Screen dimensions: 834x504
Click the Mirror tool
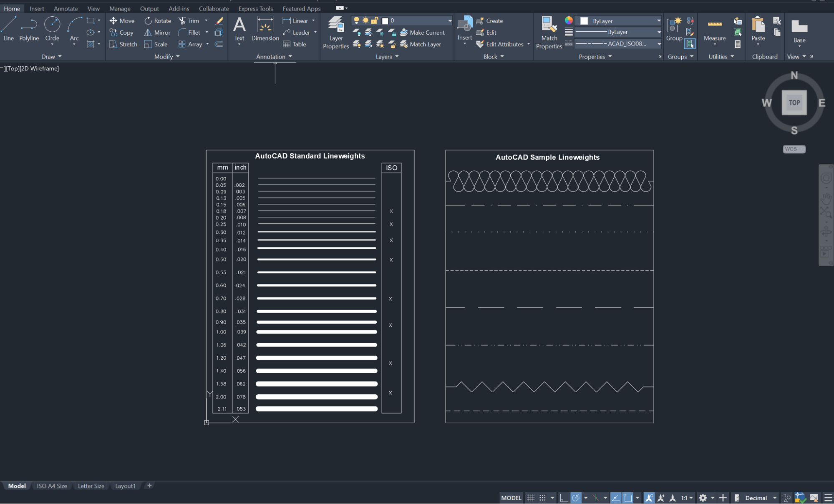[157, 33]
